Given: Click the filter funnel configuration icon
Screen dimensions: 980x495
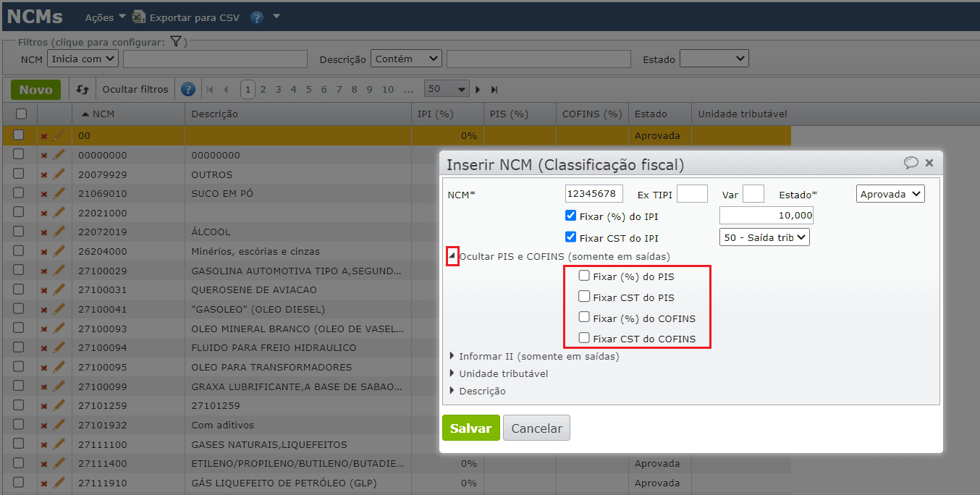Looking at the screenshot, I should [x=175, y=42].
